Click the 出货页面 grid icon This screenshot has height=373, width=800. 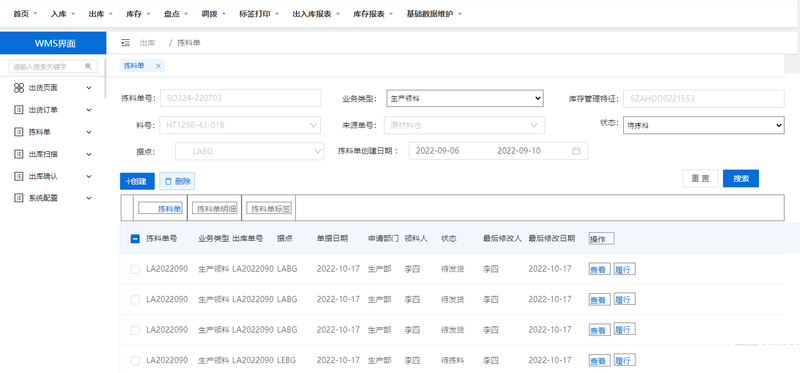pos(19,88)
